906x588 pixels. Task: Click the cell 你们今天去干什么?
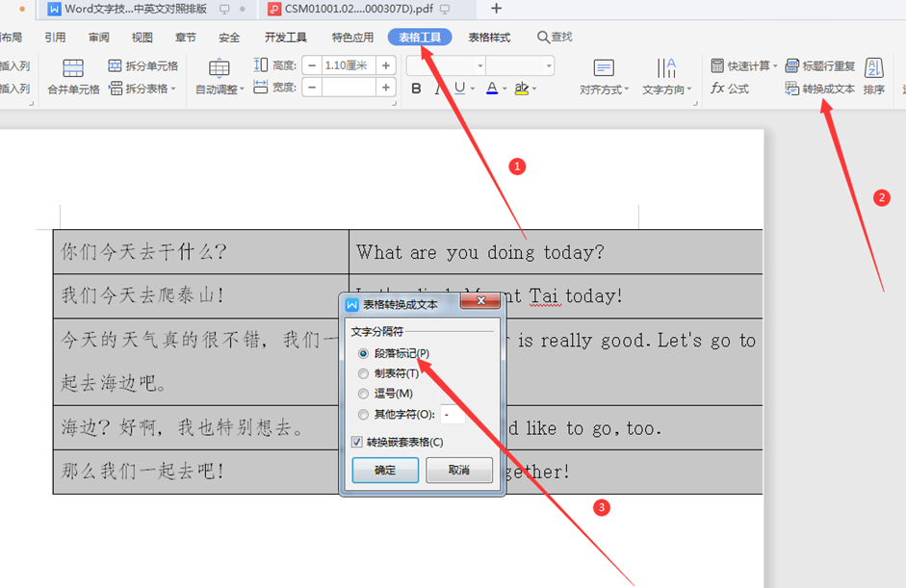[x=201, y=252]
